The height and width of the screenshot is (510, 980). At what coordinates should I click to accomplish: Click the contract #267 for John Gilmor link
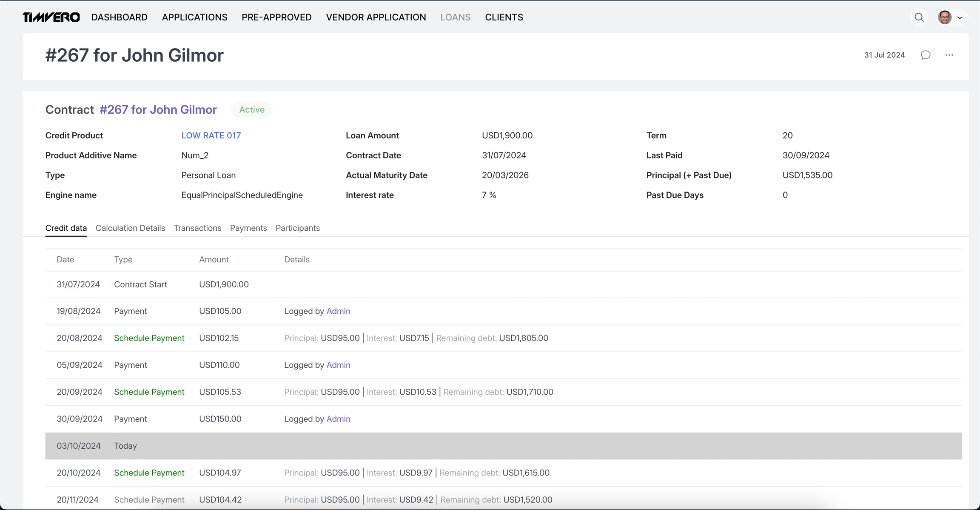pyautogui.click(x=158, y=110)
